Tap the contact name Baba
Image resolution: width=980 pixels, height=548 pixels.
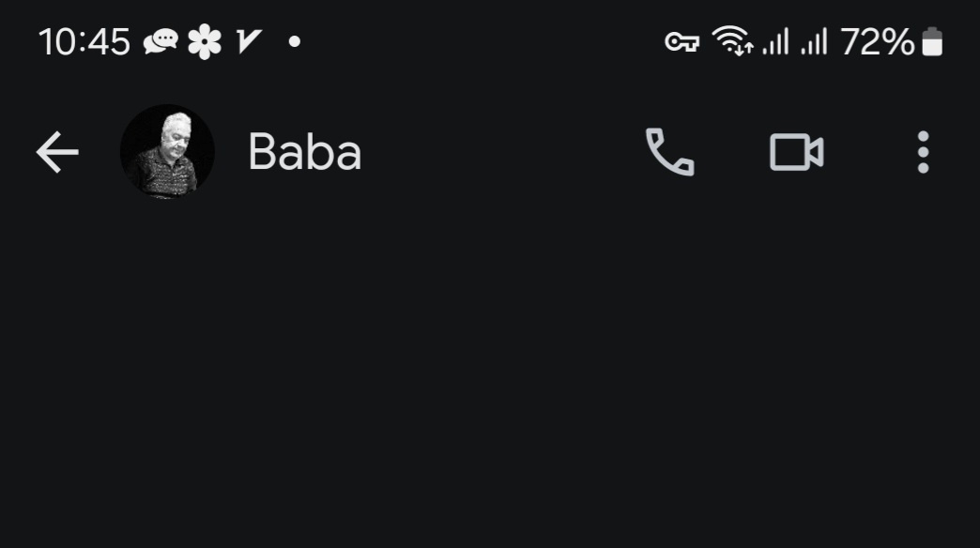[305, 152]
